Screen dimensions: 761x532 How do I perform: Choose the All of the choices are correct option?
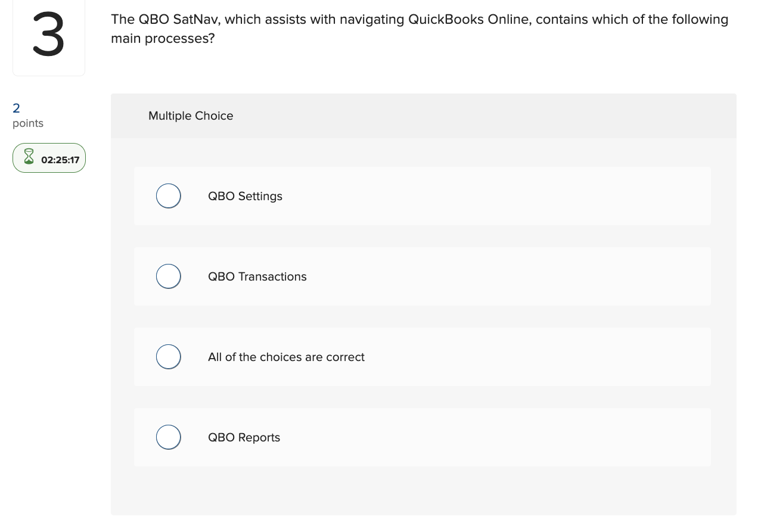[168, 356]
